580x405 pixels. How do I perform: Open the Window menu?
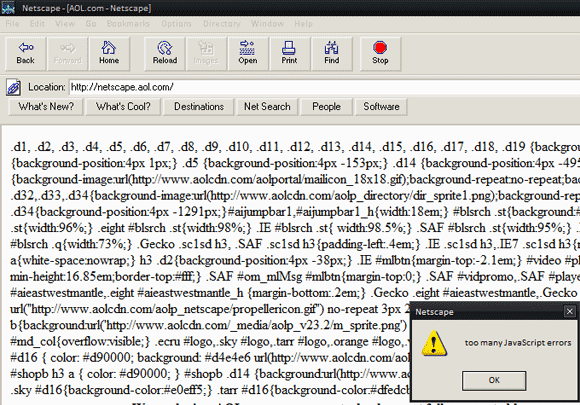(x=267, y=24)
